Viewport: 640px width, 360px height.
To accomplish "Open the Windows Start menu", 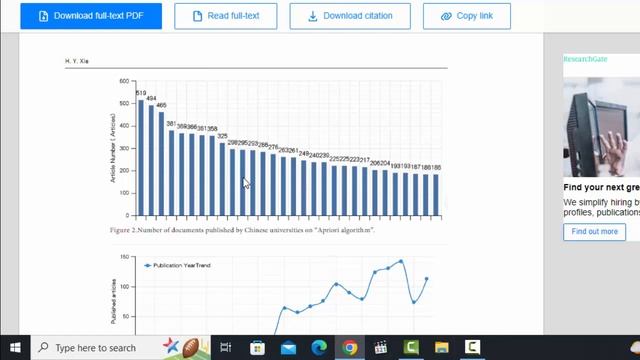I will tap(15, 348).
